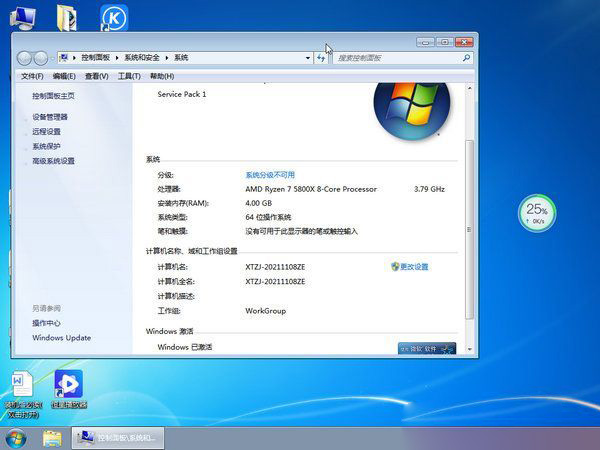Image resolution: width=600 pixels, height=450 pixels.
Task: Click the Windows logo image
Action: coord(412,111)
